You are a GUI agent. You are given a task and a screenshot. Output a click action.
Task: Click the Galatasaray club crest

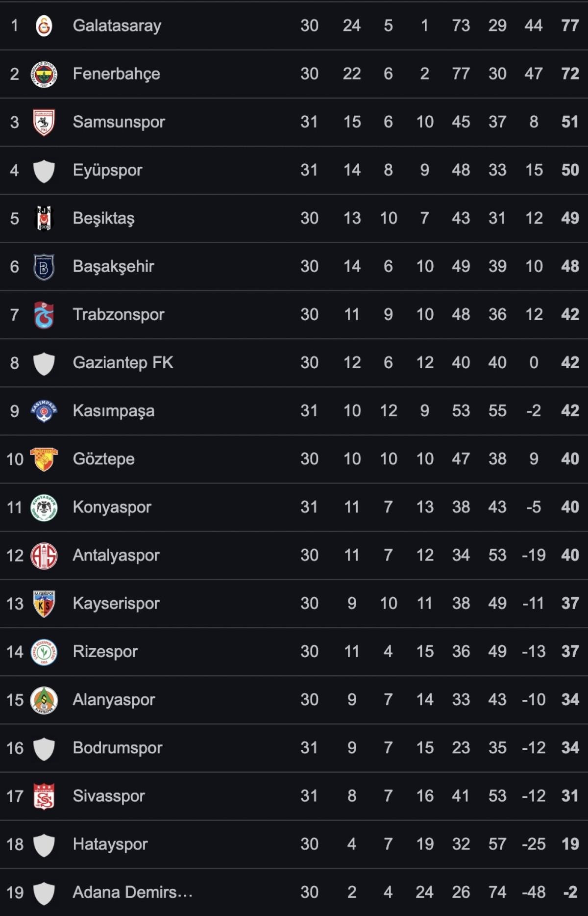(44, 25)
